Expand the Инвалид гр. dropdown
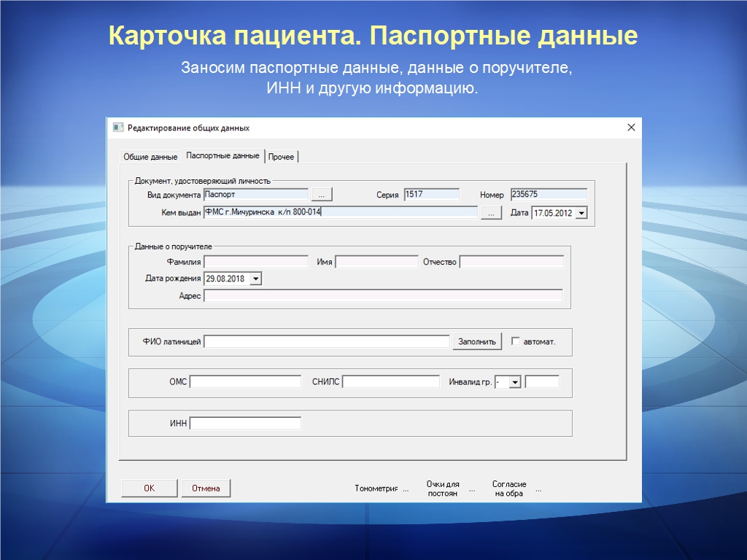Screen dimensions: 747x560 [515, 382]
